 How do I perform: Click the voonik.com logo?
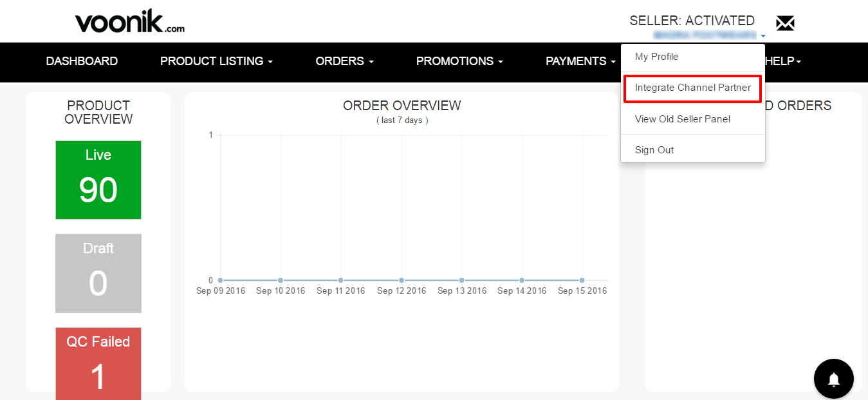pyautogui.click(x=130, y=23)
